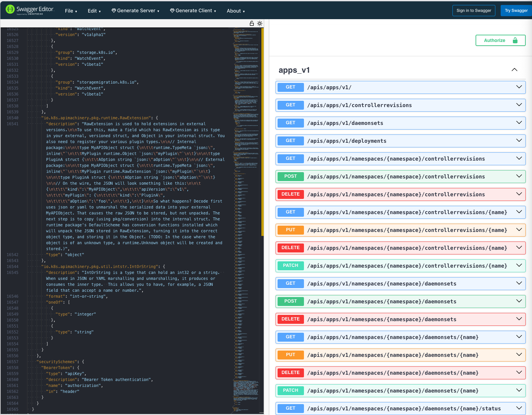Click the POST badge on namespaced daemonsets

(290, 301)
